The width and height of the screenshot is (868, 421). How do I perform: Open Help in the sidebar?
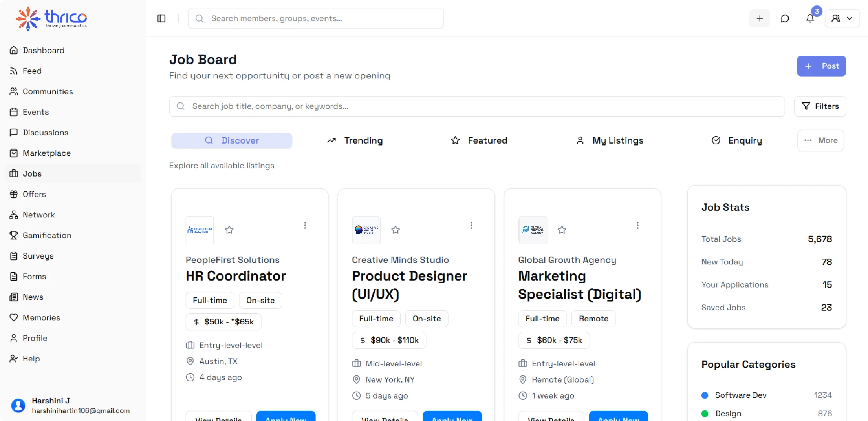73,359
